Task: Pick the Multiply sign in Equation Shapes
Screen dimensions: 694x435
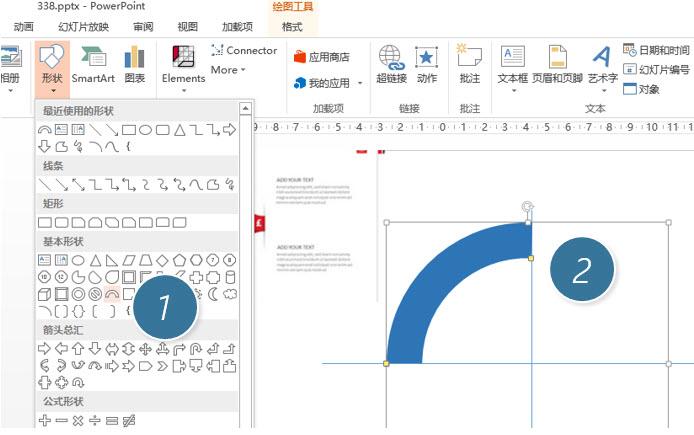Action: [x=78, y=420]
